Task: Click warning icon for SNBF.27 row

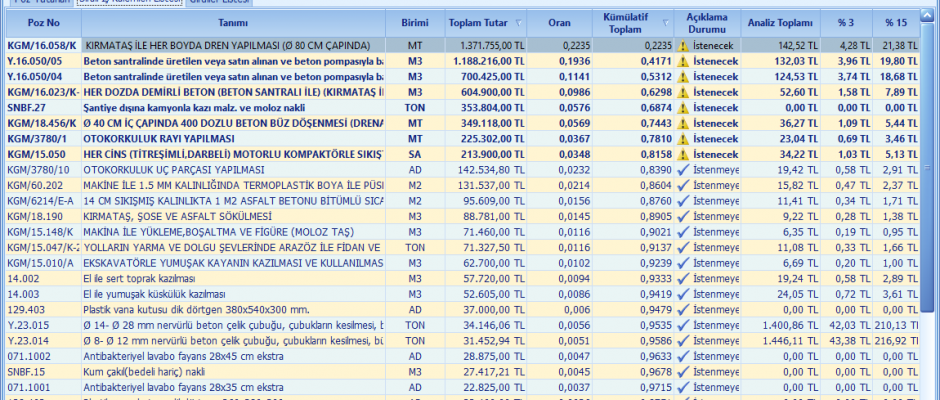Action: (683, 107)
